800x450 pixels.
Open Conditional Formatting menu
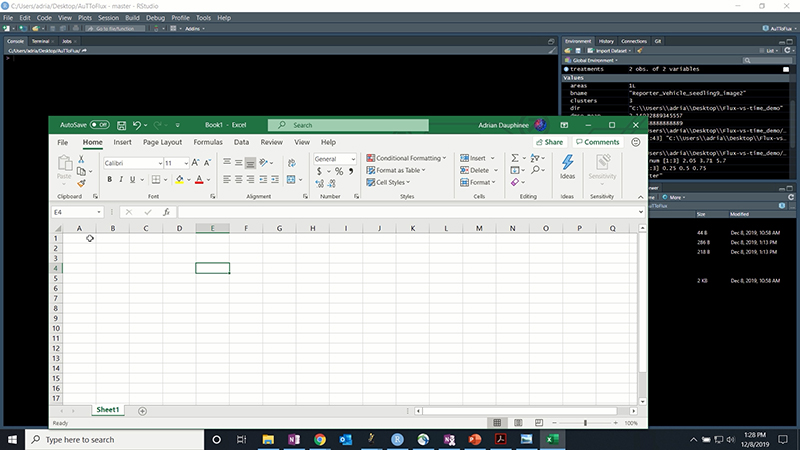pyautogui.click(x=406, y=158)
